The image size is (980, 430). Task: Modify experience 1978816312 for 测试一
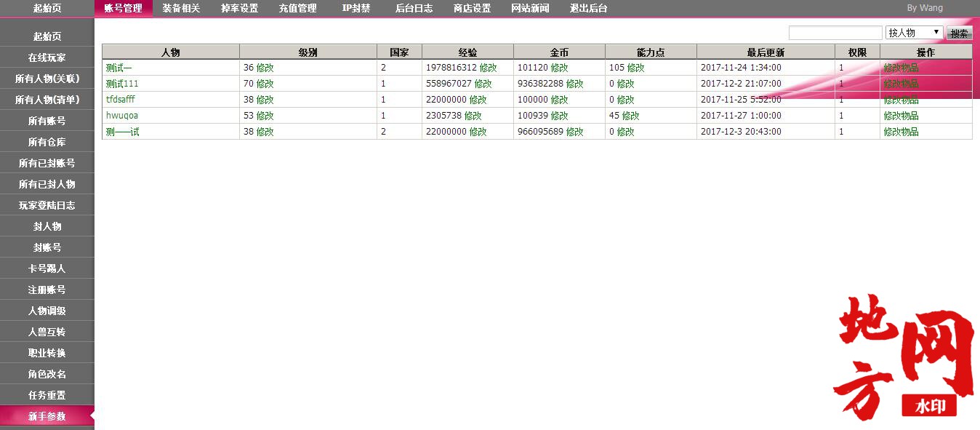tap(489, 68)
